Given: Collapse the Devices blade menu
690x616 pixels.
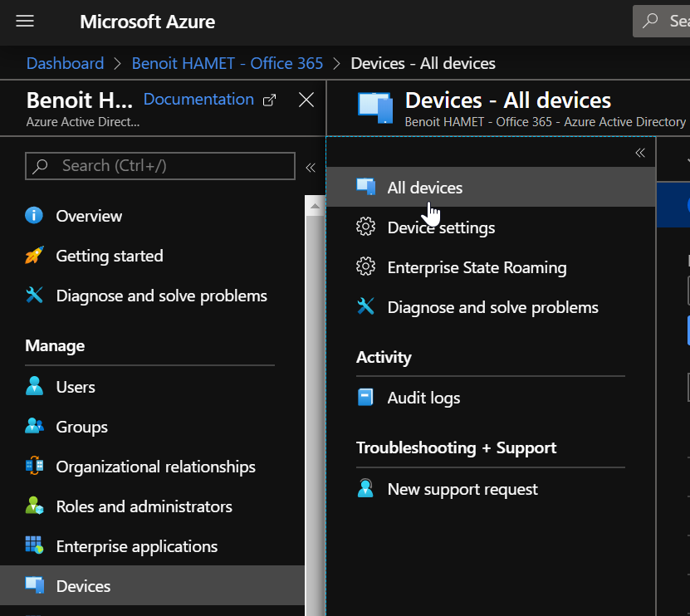Looking at the screenshot, I should [x=640, y=153].
